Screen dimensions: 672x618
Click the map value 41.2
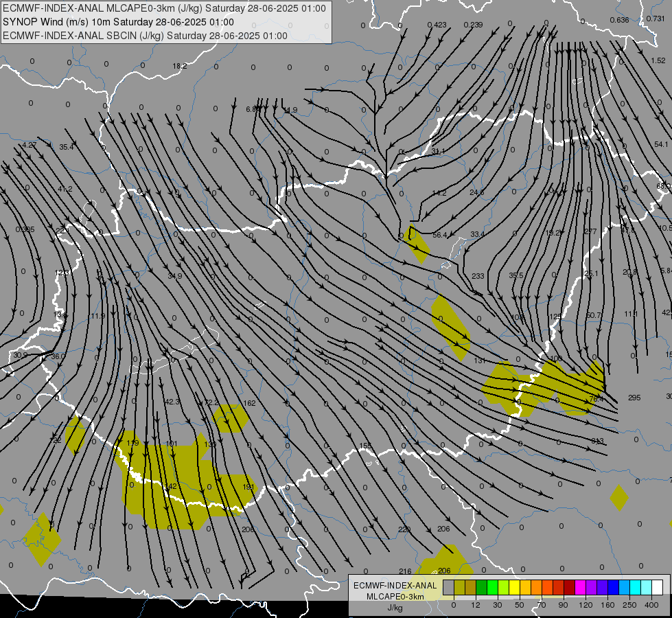[65, 189]
